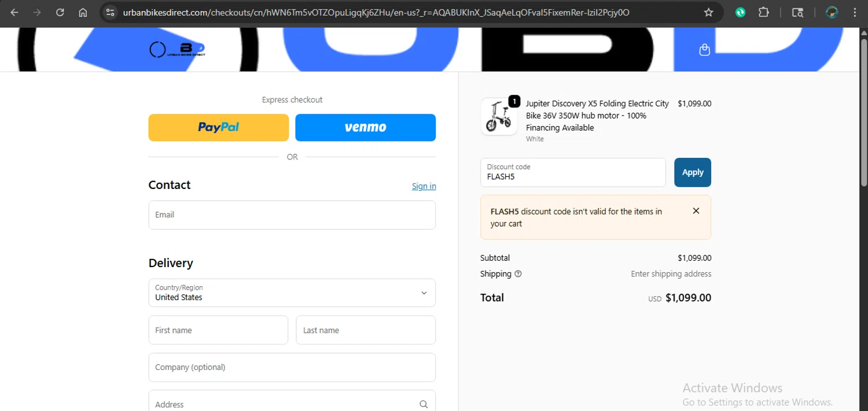The width and height of the screenshot is (868, 411).
Task: Pay with Venmo express checkout
Action: (365, 127)
